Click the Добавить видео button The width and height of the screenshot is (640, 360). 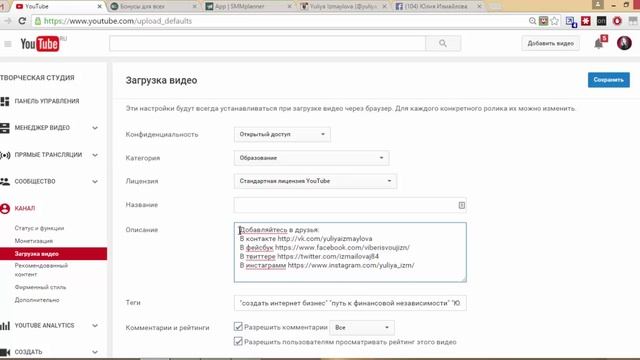550,43
